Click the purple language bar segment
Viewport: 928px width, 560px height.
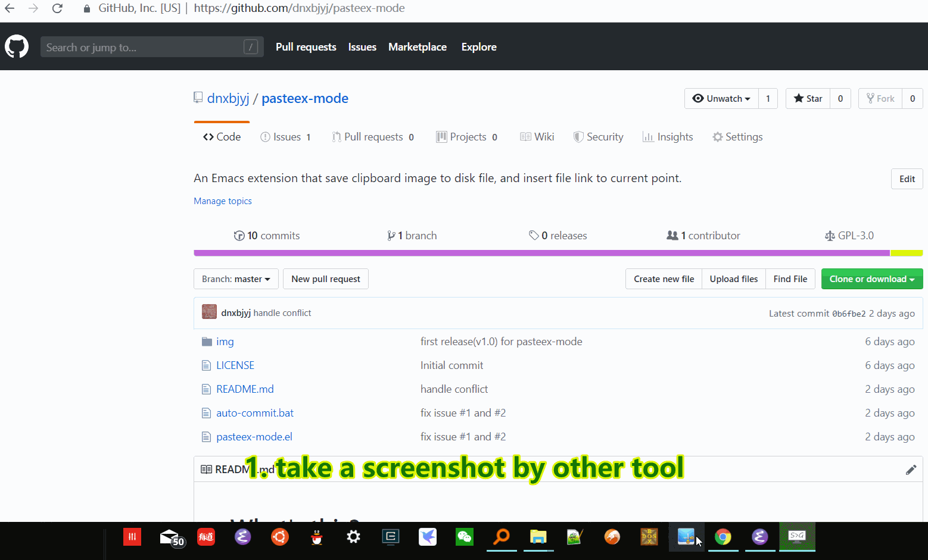tap(542, 253)
